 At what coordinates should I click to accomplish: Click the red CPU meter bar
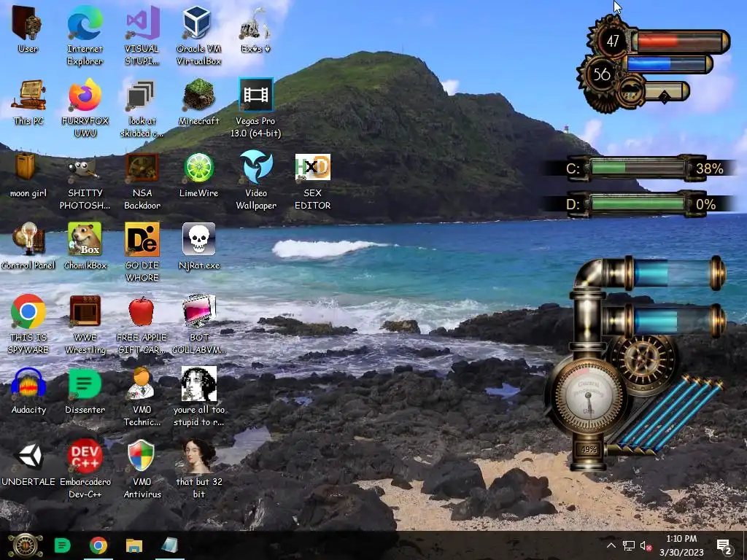click(680, 42)
